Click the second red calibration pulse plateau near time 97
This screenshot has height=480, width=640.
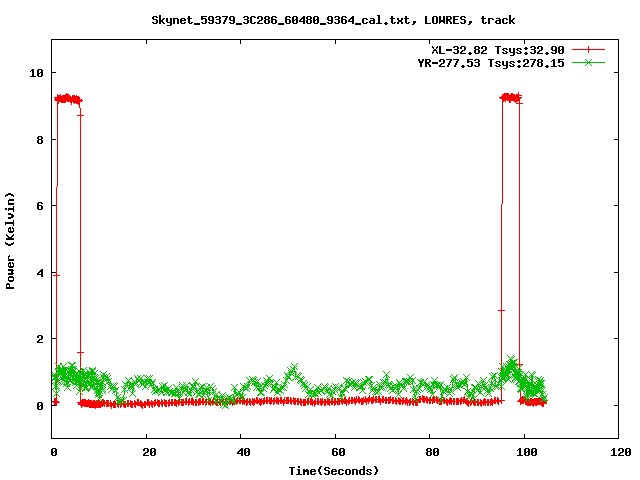tap(511, 98)
